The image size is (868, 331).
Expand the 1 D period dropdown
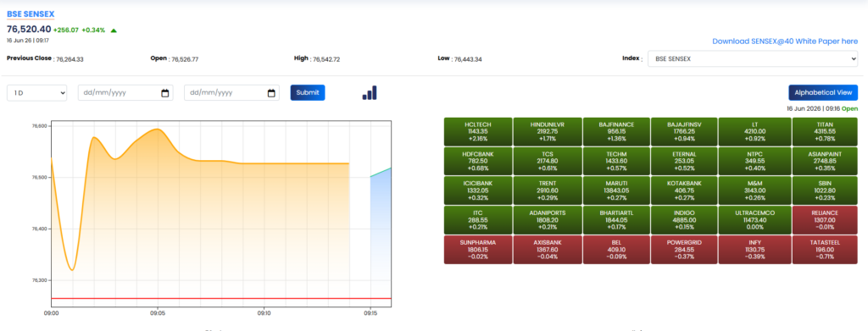pos(37,93)
